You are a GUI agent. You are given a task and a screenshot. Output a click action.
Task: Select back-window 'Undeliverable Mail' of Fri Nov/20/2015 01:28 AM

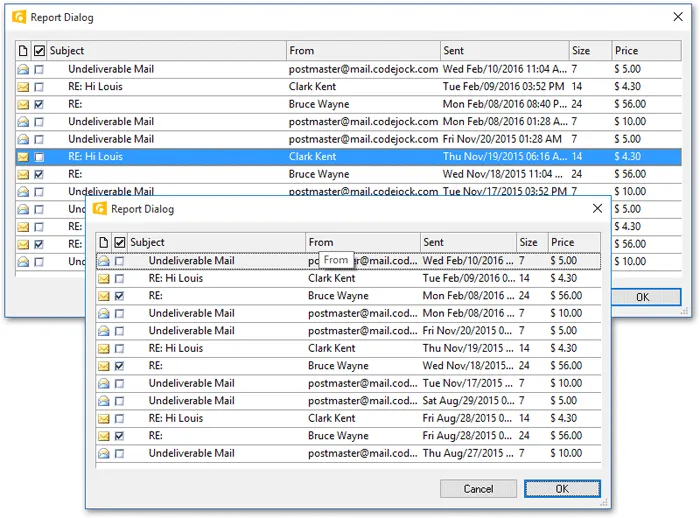[x=111, y=139]
